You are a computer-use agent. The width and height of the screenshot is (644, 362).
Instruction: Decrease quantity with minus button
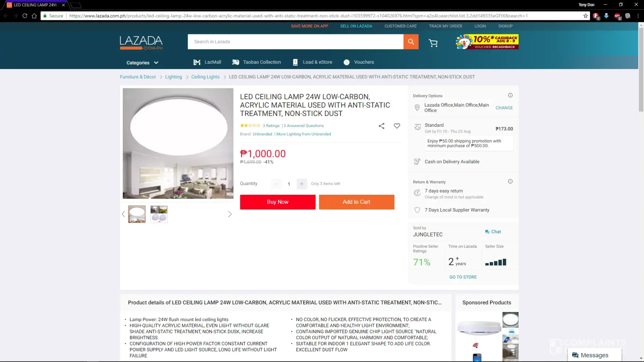(x=276, y=184)
